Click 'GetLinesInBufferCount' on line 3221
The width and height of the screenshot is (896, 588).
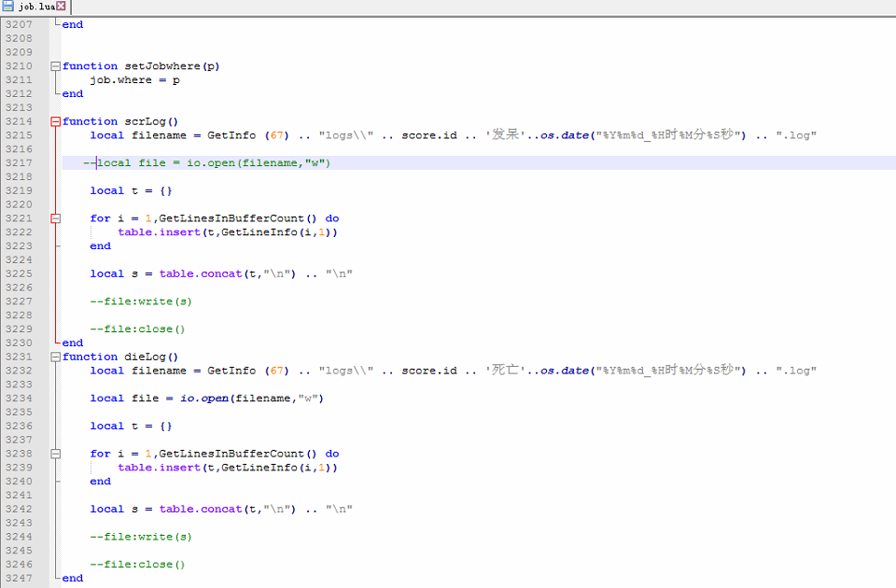(231, 218)
